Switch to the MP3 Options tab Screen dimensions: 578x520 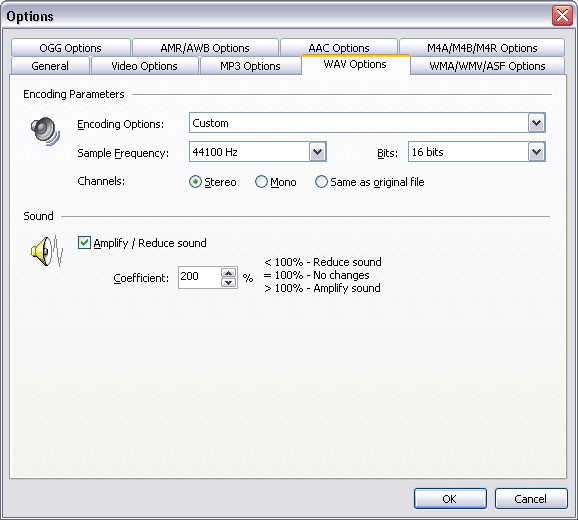[x=250, y=66]
